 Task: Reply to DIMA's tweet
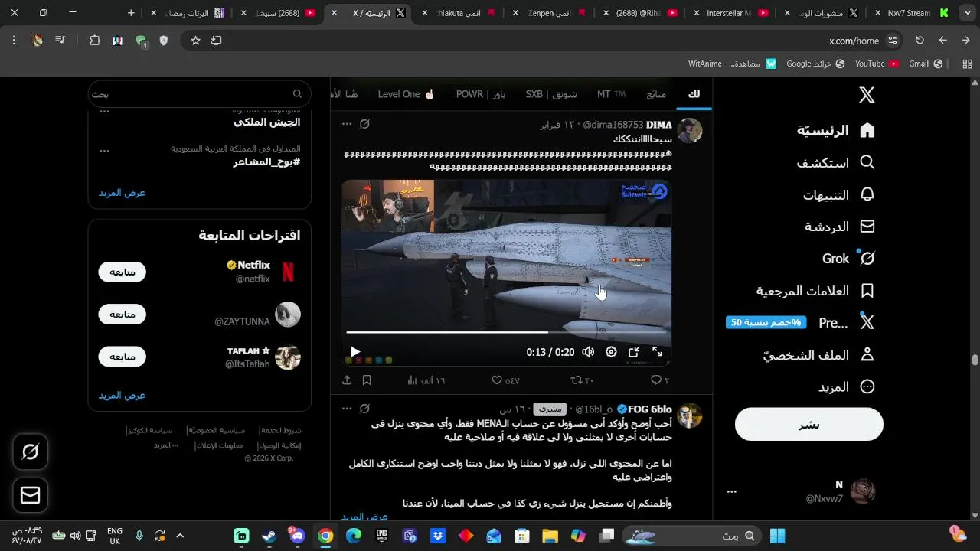coord(659,380)
